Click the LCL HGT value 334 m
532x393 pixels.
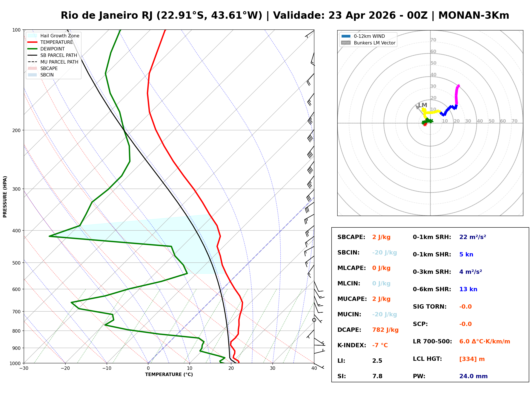[x=472, y=359]
